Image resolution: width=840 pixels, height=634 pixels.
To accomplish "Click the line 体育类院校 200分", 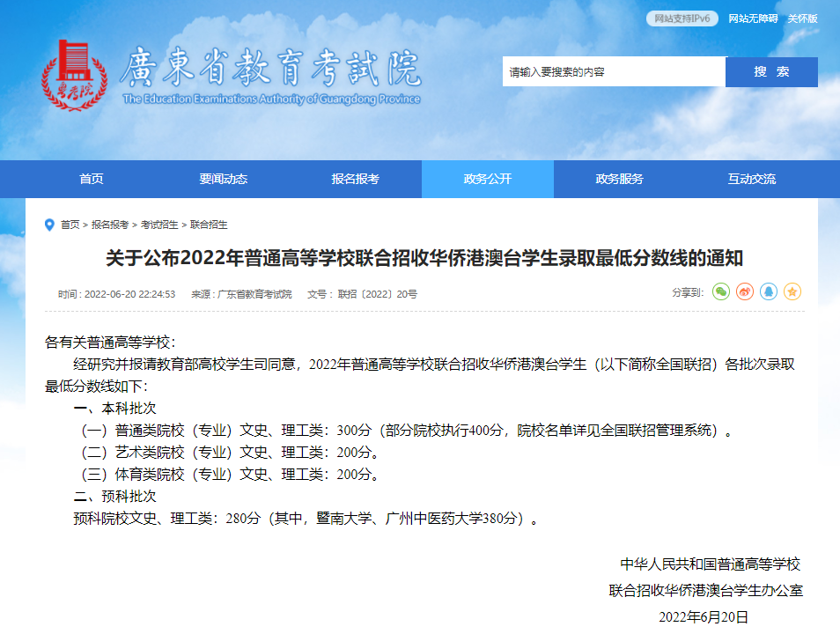I will pos(229,475).
